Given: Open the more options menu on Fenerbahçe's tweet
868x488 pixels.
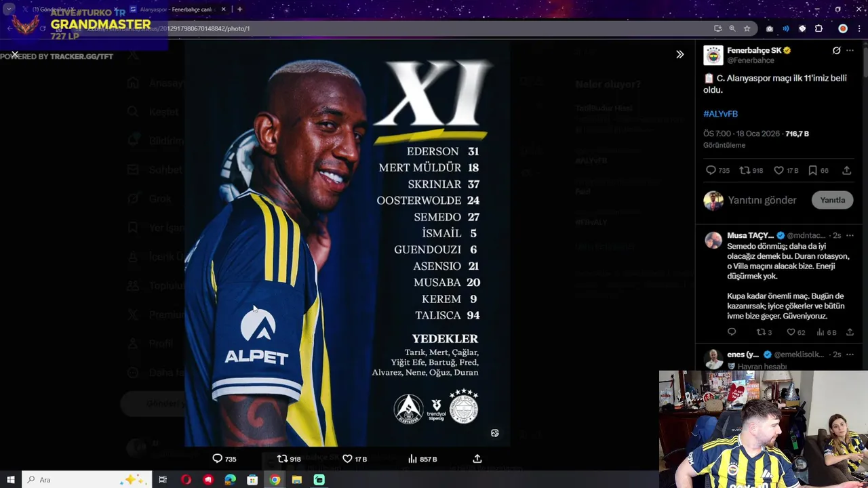Looking at the screenshot, I should tap(850, 50).
